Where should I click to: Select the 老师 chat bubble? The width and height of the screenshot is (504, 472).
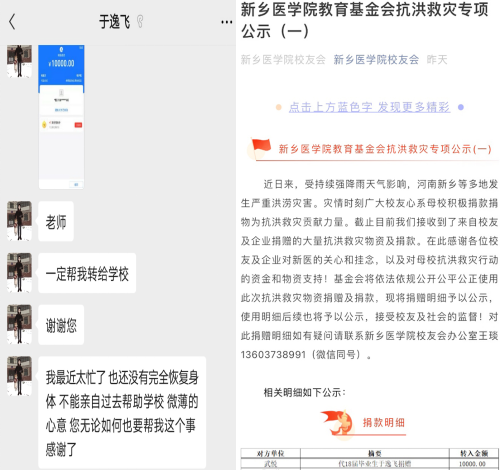point(56,221)
